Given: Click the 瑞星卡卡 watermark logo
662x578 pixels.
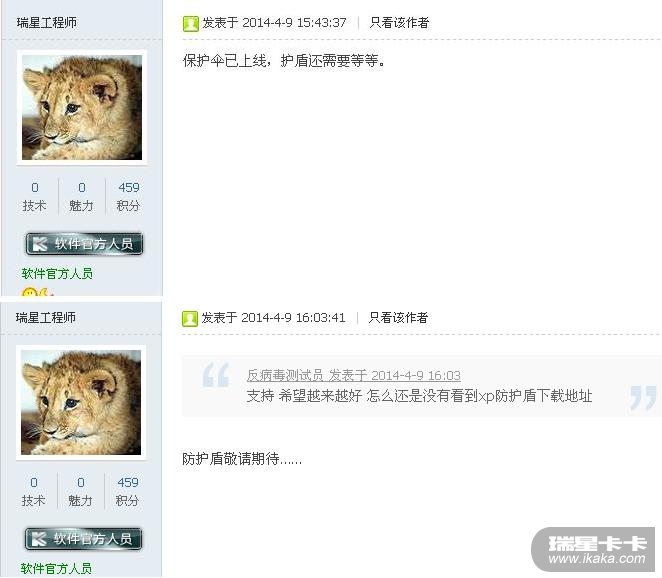Looking at the screenshot, I should pyautogui.click(x=593, y=549).
